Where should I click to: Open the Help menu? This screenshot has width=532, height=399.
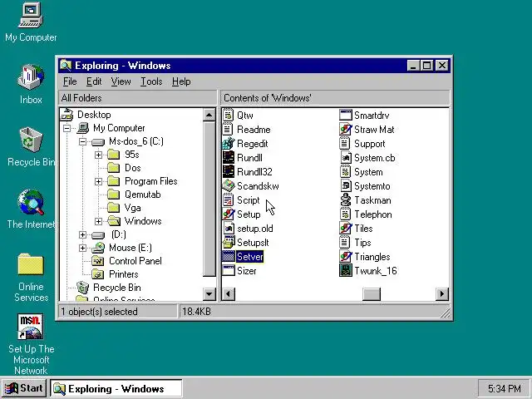[181, 81]
